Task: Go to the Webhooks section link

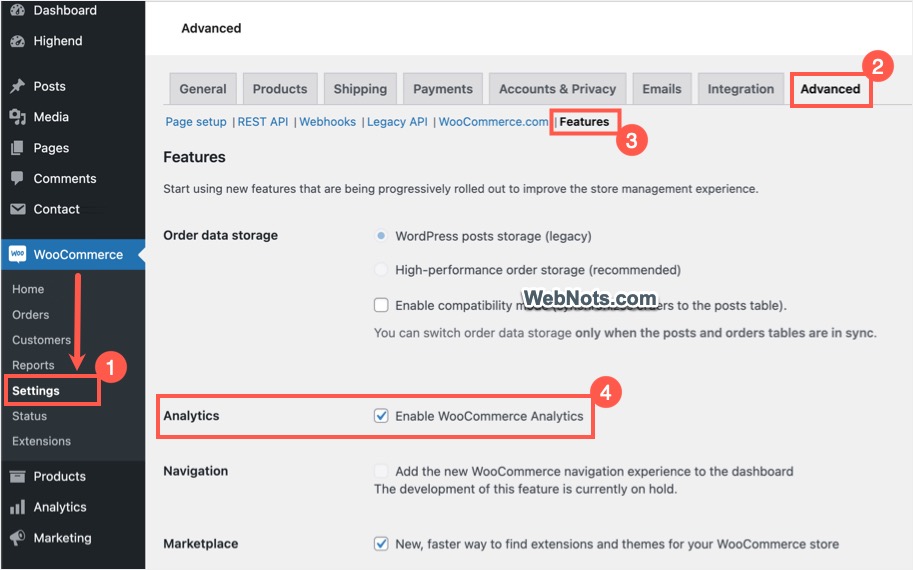Action: [x=327, y=122]
